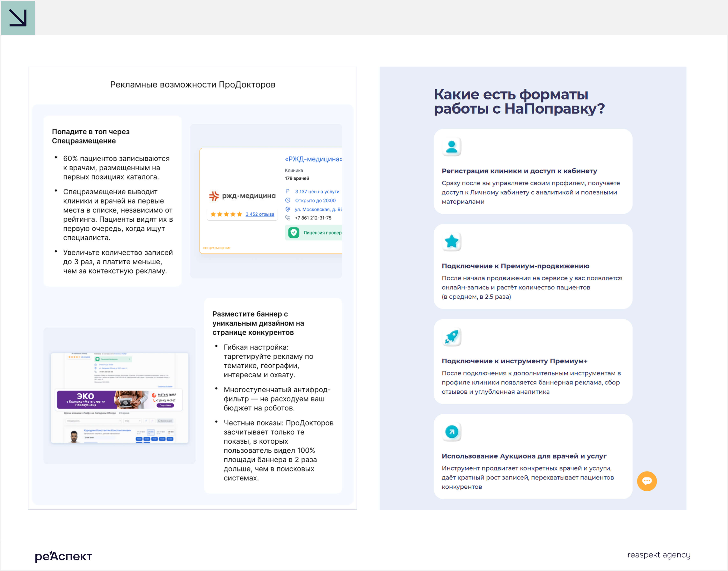Click the реАспект logo in footer

[x=64, y=556]
